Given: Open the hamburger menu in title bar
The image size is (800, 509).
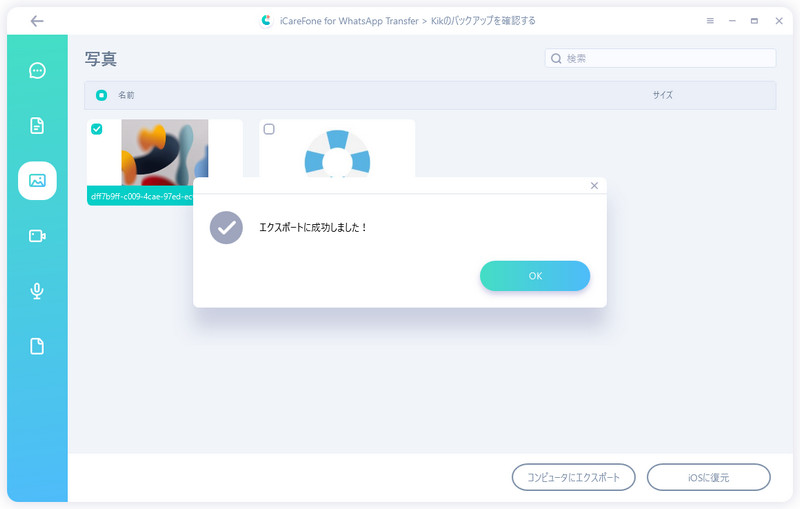Looking at the screenshot, I should point(710,21).
